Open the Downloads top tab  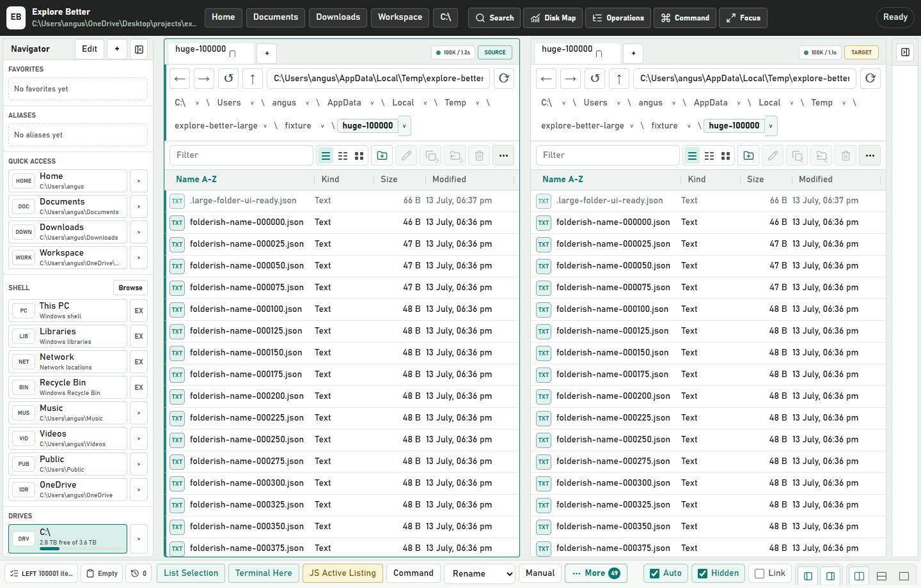pyautogui.click(x=338, y=17)
